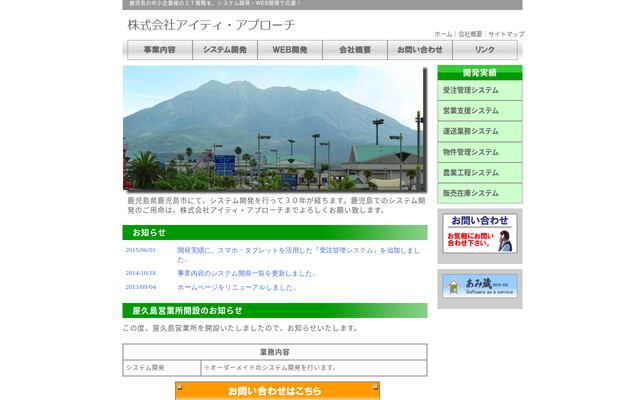
Task: Click the Sakurajima mountain header photo
Action: (x=274, y=128)
